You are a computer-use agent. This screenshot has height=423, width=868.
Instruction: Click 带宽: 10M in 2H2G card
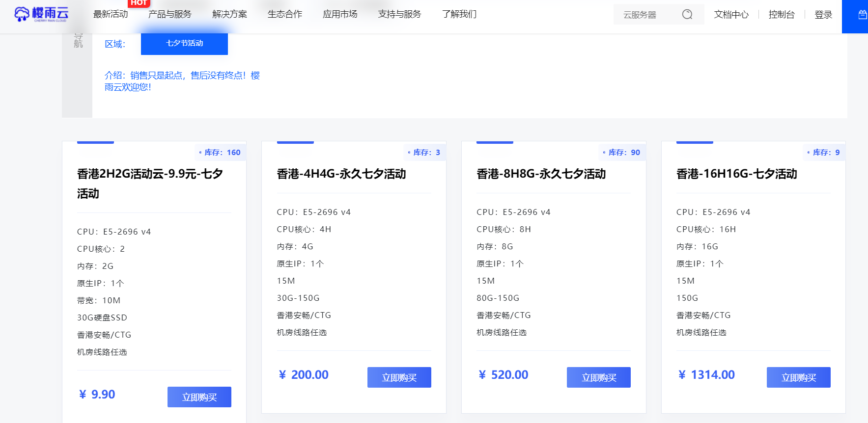pyautogui.click(x=99, y=300)
